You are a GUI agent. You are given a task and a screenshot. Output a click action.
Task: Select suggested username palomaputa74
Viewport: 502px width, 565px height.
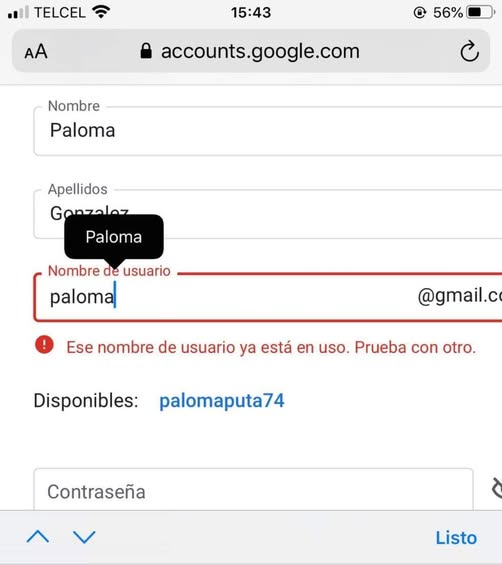point(222,401)
